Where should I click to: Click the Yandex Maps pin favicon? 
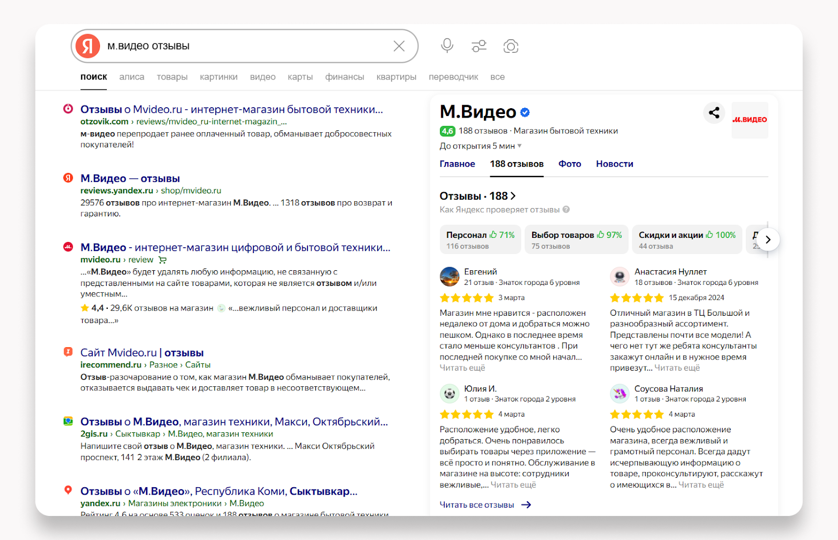tap(68, 490)
